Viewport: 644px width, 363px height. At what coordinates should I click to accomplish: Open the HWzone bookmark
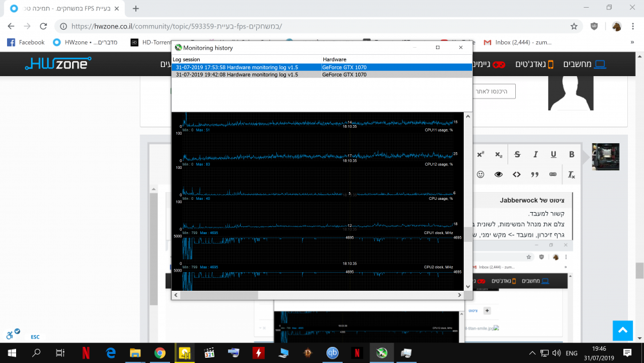(86, 43)
